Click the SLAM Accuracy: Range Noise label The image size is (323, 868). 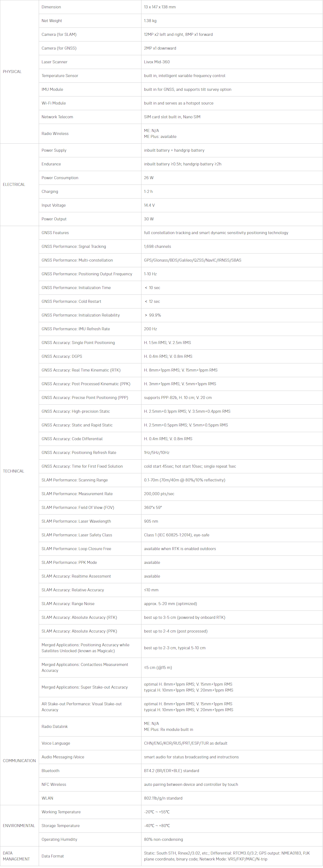click(68, 604)
